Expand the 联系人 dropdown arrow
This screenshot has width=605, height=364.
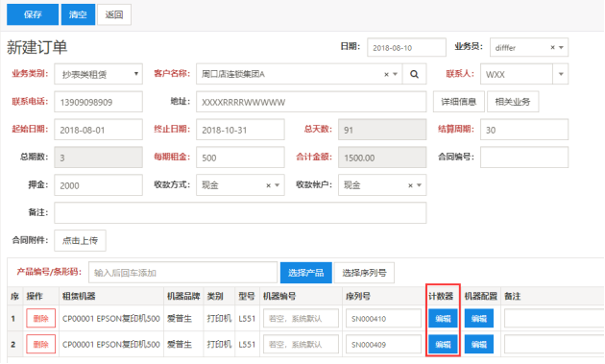(561, 74)
